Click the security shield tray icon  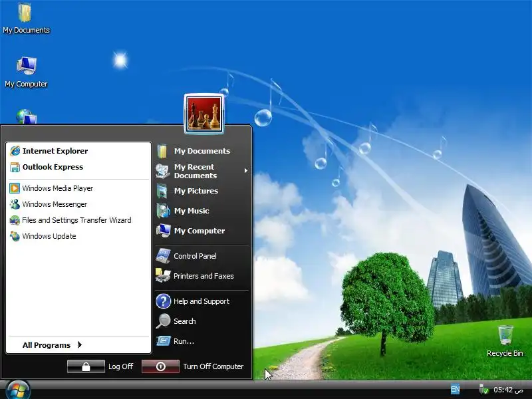[x=483, y=390]
